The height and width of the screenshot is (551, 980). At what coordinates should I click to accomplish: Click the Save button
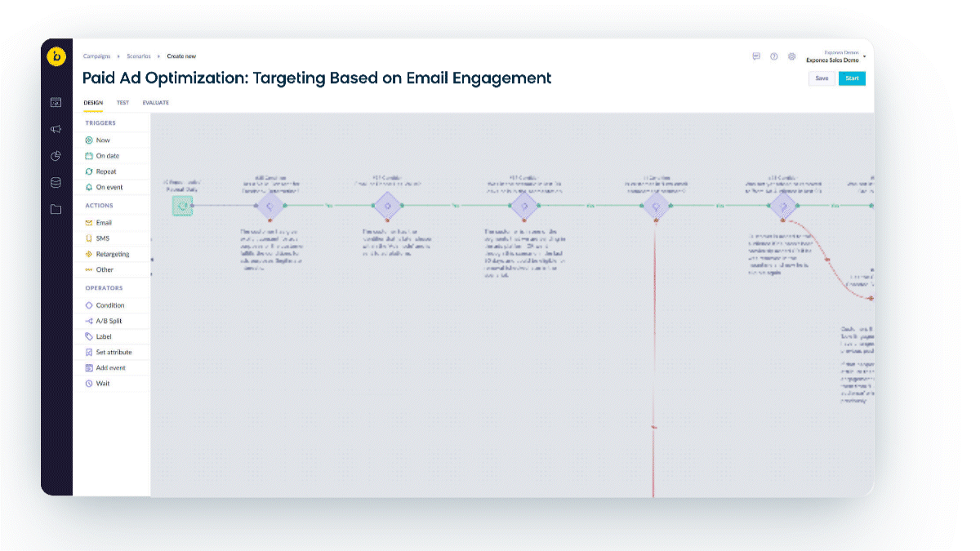(x=822, y=78)
